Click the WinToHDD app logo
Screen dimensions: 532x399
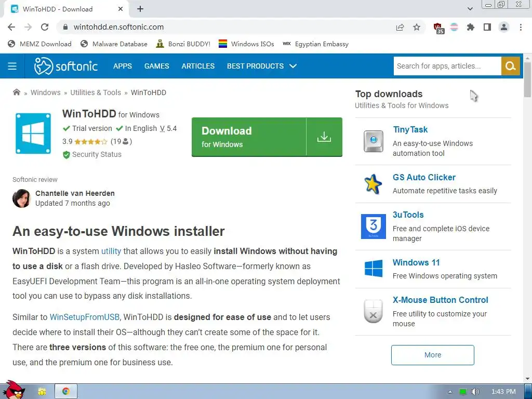33,134
